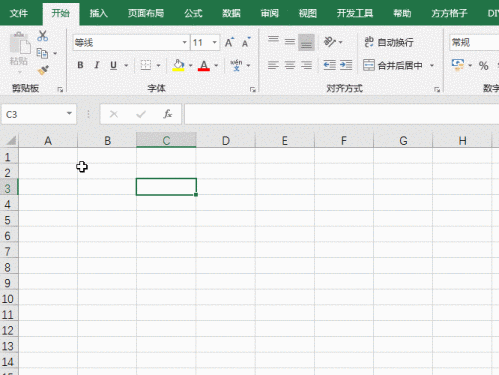The width and height of the screenshot is (499, 375).
Task: Open the Name Box dropdown arrow
Action: pyautogui.click(x=69, y=113)
